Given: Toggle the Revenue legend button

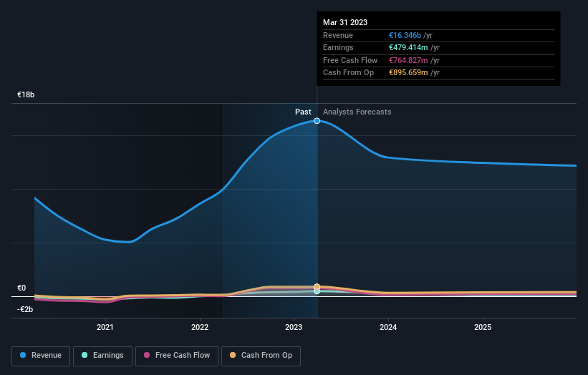Looking at the screenshot, I should point(41,356).
